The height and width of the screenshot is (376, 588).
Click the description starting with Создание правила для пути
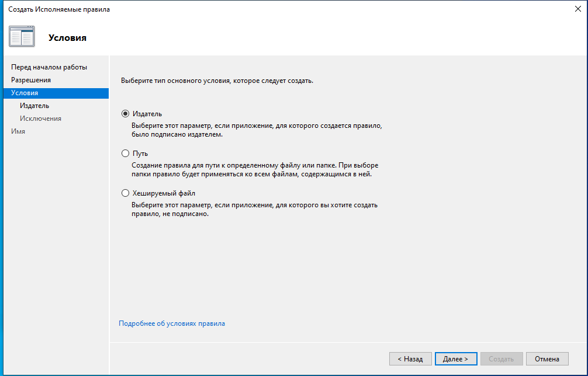tap(255, 170)
